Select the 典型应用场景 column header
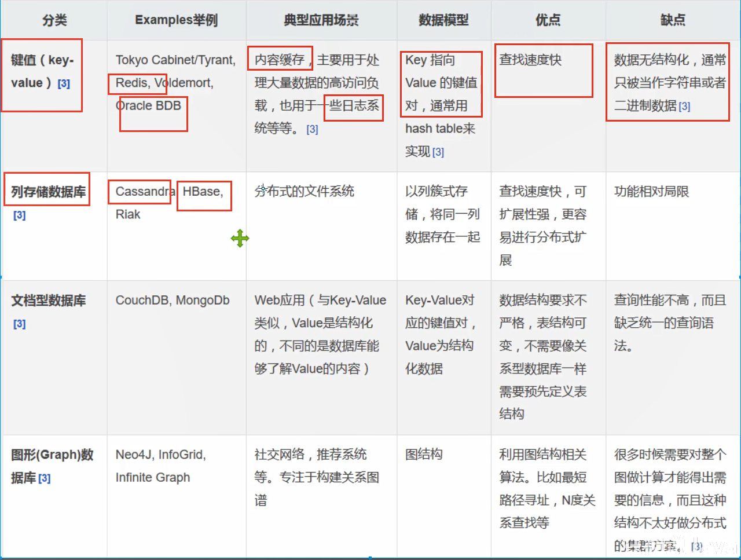Viewport: 741px width, 560px height. pyautogui.click(x=321, y=20)
